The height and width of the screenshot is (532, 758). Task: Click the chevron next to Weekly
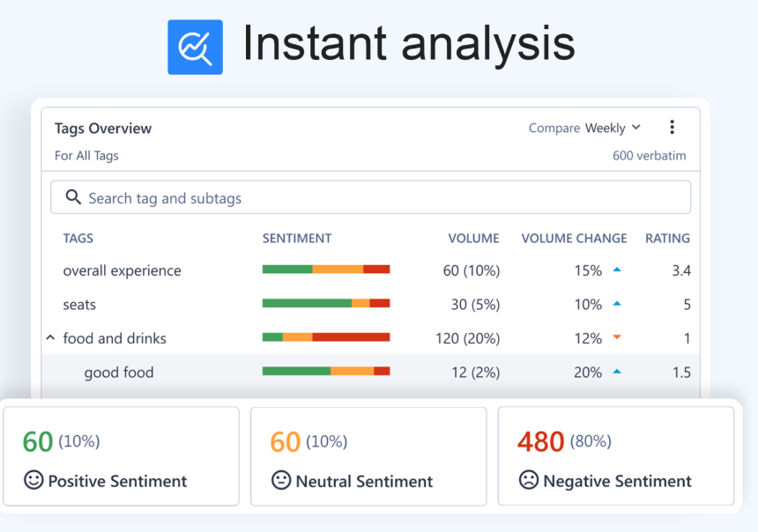pyautogui.click(x=637, y=127)
